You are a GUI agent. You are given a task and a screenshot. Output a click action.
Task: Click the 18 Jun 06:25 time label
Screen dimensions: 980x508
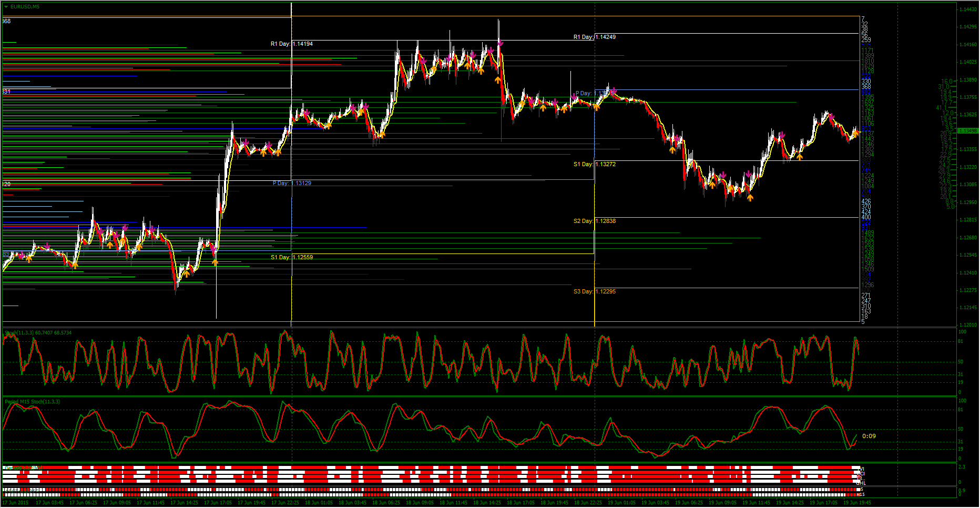(x=386, y=503)
